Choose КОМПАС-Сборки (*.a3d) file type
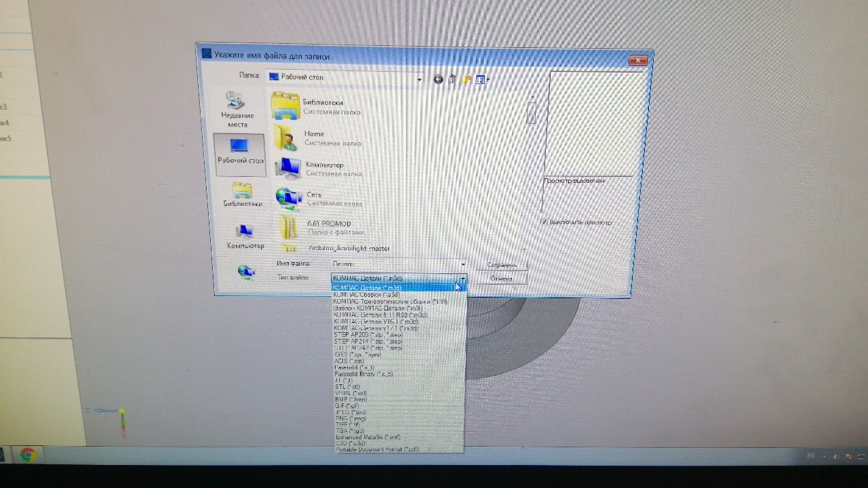Screen dimensions: 868x488 pyautogui.click(x=399, y=295)
